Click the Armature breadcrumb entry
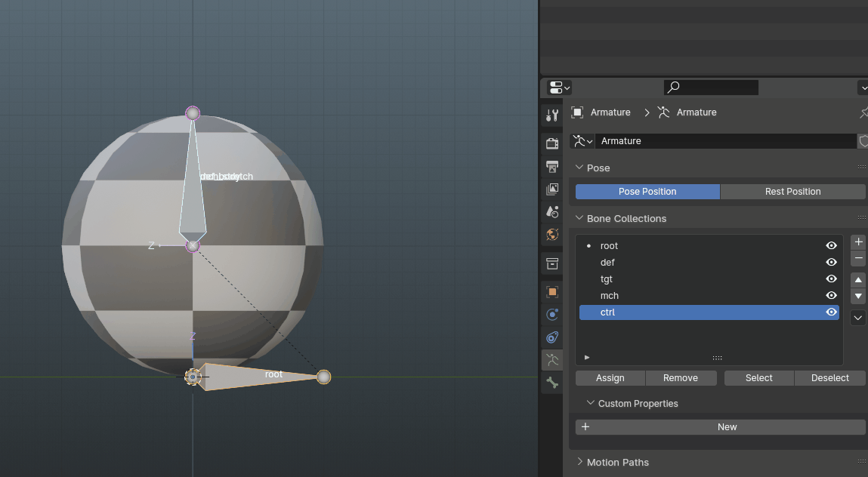868x477 pixels. pos(610,112)
